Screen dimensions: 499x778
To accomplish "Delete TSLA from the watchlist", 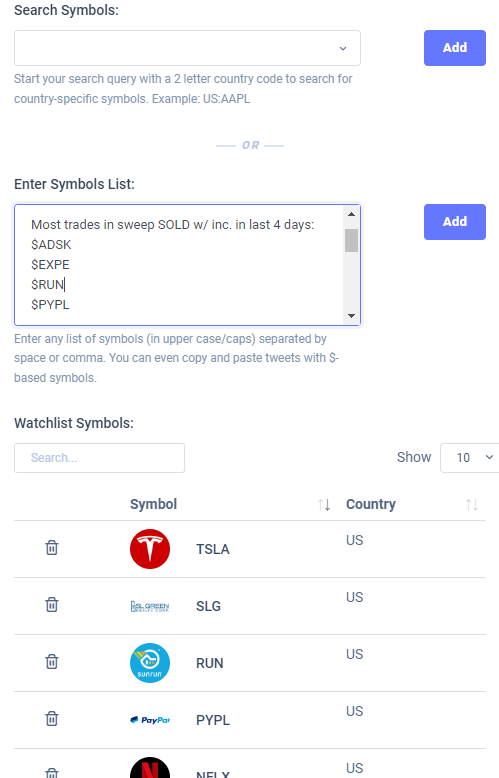I will (52, 548).
